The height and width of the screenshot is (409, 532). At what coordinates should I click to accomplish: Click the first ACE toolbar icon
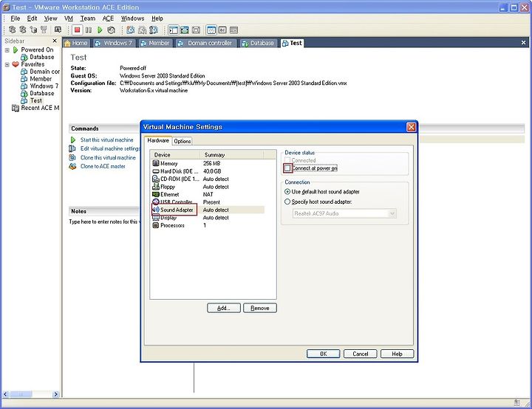pyautogui.click(x=13, y=30)
